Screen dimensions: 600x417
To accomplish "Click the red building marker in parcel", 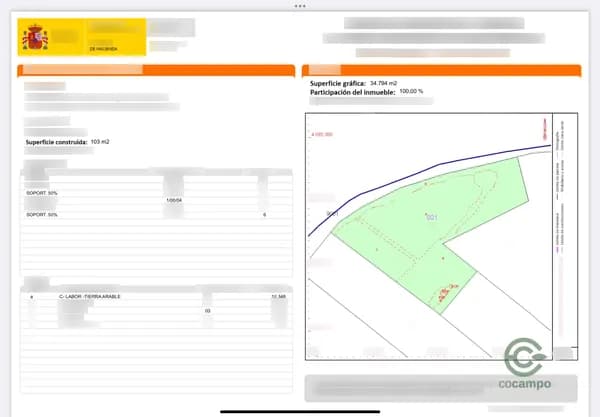I will click(x=441, y=294).
